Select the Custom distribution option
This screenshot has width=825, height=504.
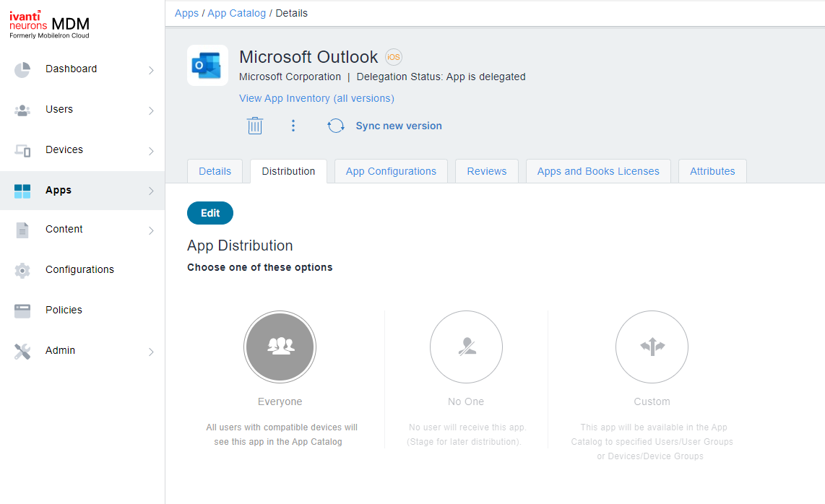[x=652, y=347]
